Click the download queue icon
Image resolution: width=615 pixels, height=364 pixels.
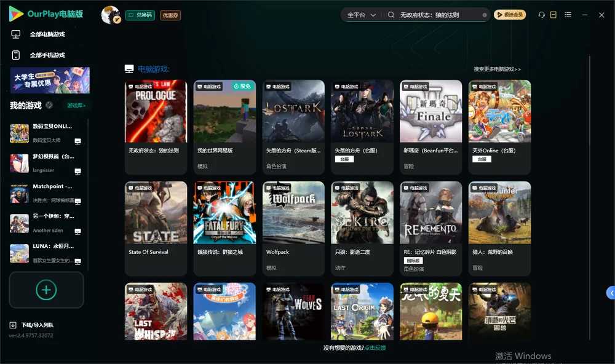[x=13, y=325]
